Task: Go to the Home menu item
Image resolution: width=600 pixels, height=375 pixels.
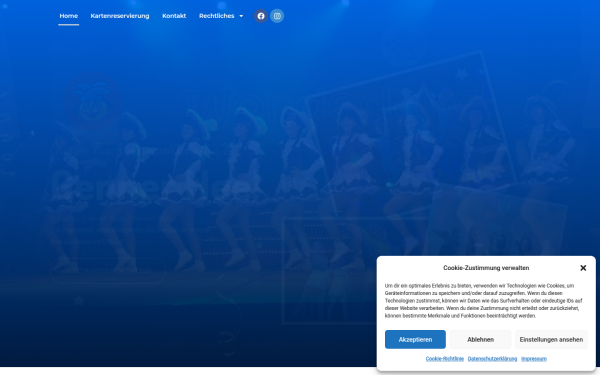Action: [68, 16]
